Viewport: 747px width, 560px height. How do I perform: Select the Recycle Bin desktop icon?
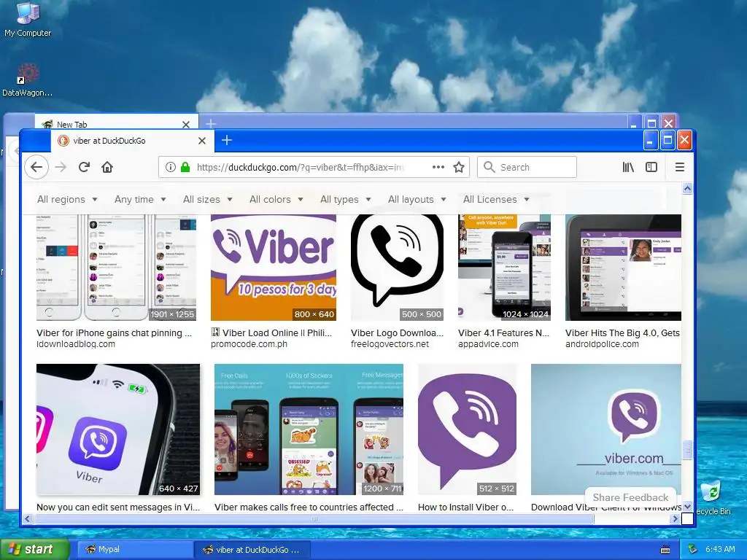[713, 498]
